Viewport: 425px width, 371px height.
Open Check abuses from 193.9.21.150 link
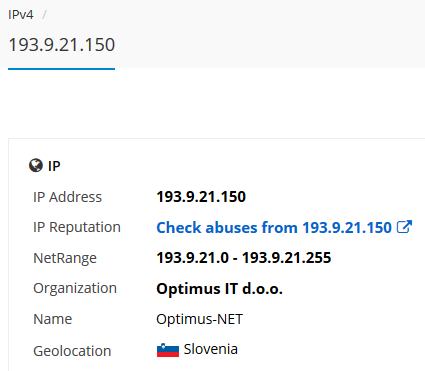coord(274,228)
